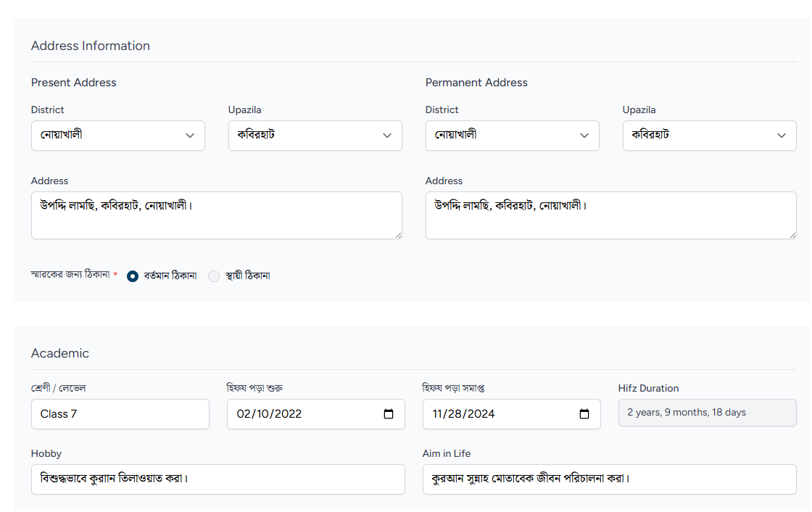Expand the Present Address Upazila dropdown
The width and height of the screenshot is (812, 512).
coord(315,136)
